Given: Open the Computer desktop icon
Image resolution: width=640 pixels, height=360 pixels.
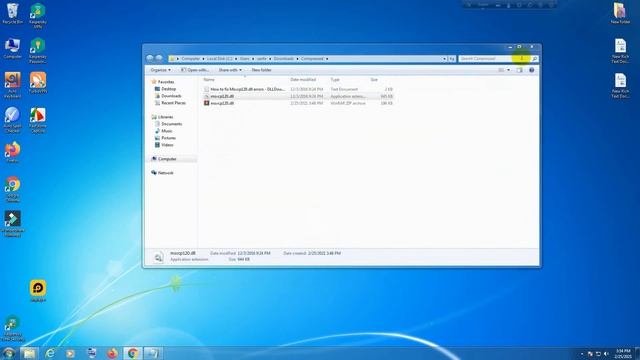Looking at the screenshot, I should click(12, 48).
